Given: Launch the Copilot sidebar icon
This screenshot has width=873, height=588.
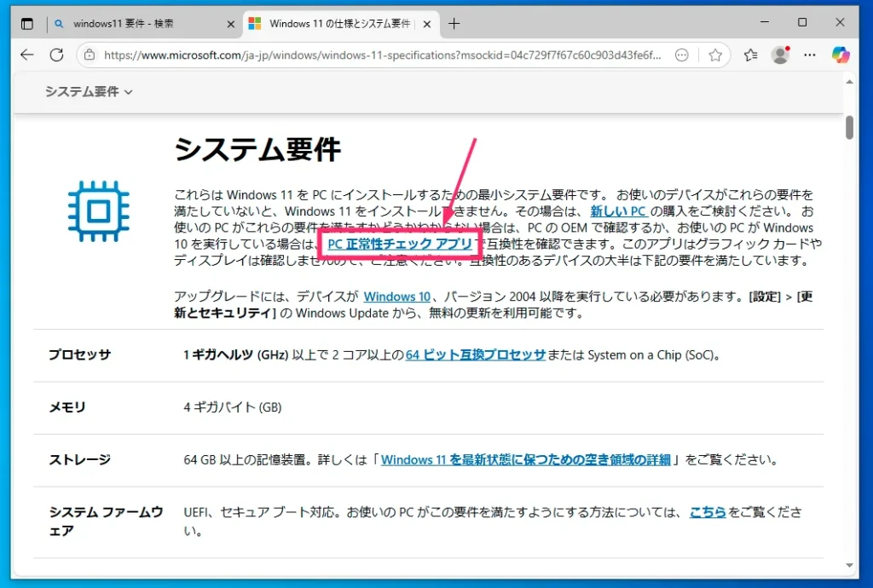Looking at the screenshot, I should point(841,55).
